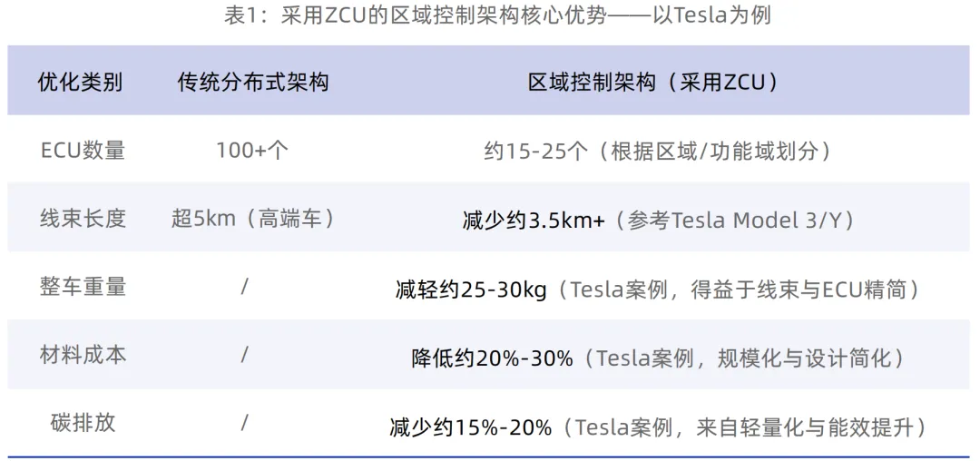This screenshot has width=980, height=461.
Task: Click the 减轻约25-30kg cell
Action: point(658,289)
